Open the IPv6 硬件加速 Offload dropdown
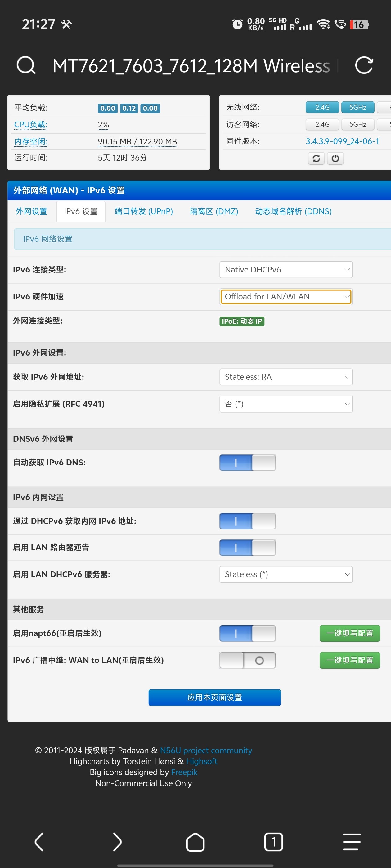Image resolution: width=391 pixels, height=868 pixels. (286, 297)
